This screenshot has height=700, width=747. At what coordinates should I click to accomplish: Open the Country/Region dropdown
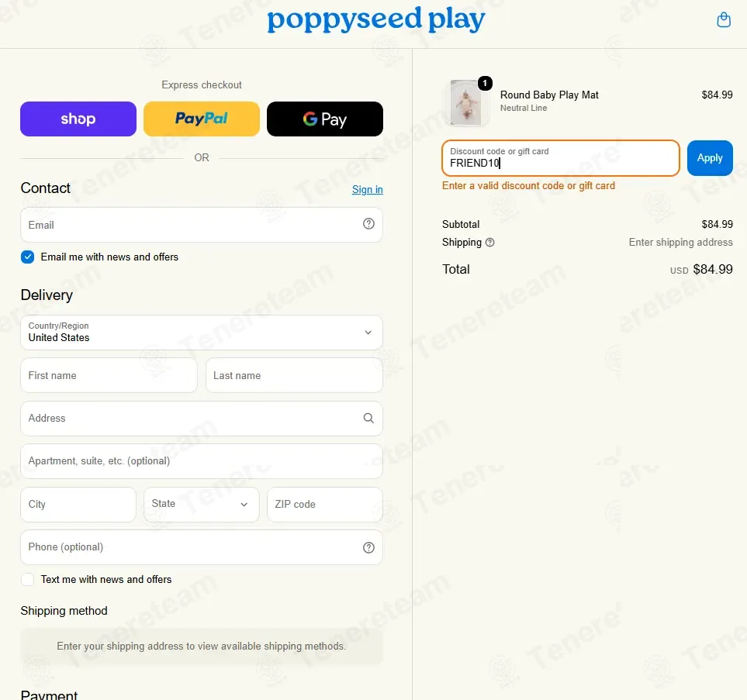202,333
